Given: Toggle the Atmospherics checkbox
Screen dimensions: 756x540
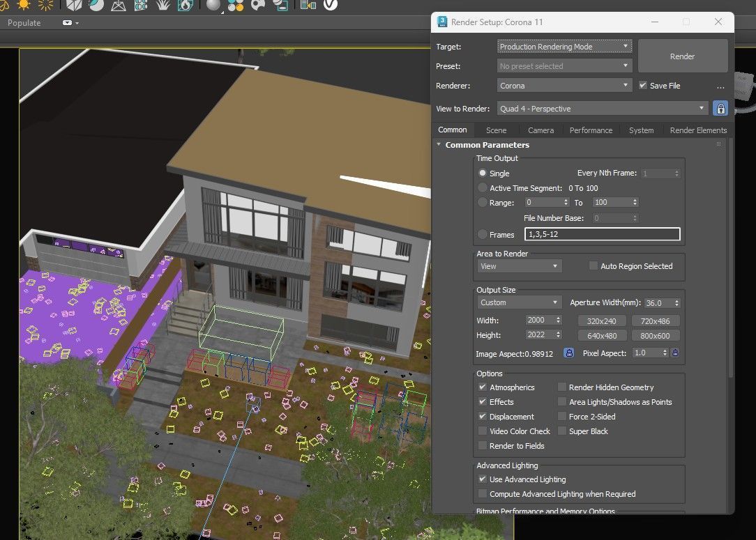Looking at the screenshot, I should tap(482, 387).
